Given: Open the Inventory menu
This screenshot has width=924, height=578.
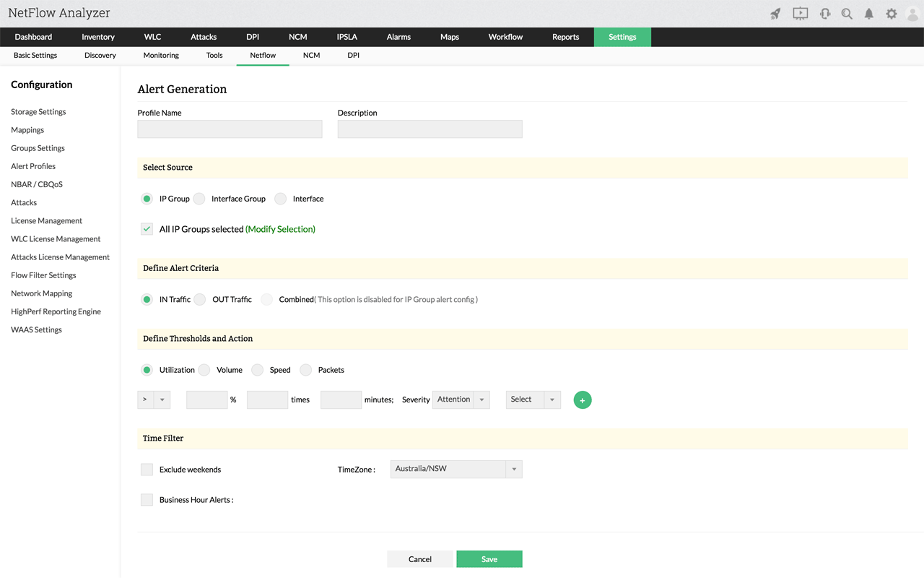Looking at the screenshot, I should click(x=98, y=37).
